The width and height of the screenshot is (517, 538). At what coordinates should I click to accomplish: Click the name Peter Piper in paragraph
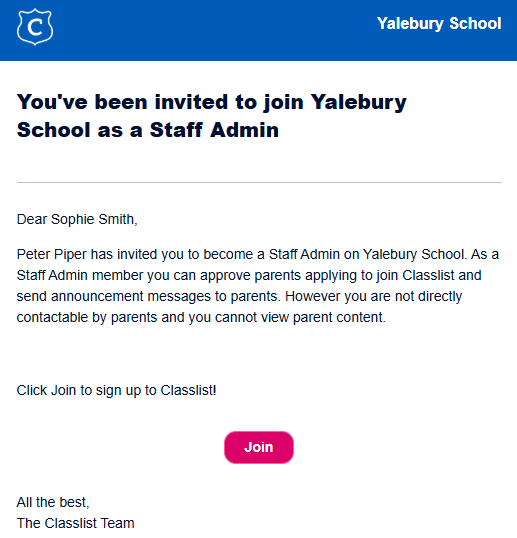(x=51, y=255)
